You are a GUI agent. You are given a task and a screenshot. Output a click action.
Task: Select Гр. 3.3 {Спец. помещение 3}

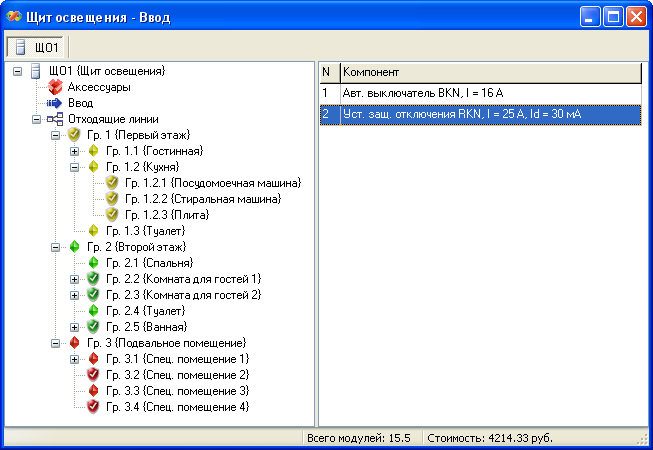(177, 391)
